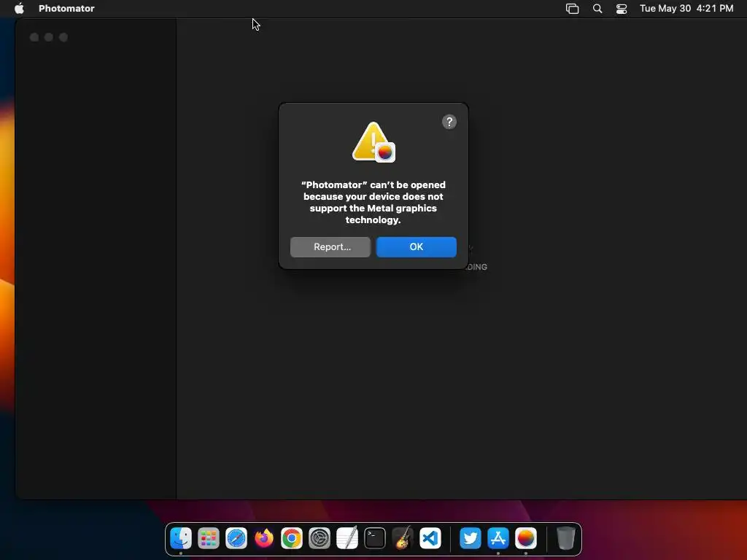
Task: Launch Visual Studio Code from the Dock
Action: pyautogui.click(x=430, y=539)
